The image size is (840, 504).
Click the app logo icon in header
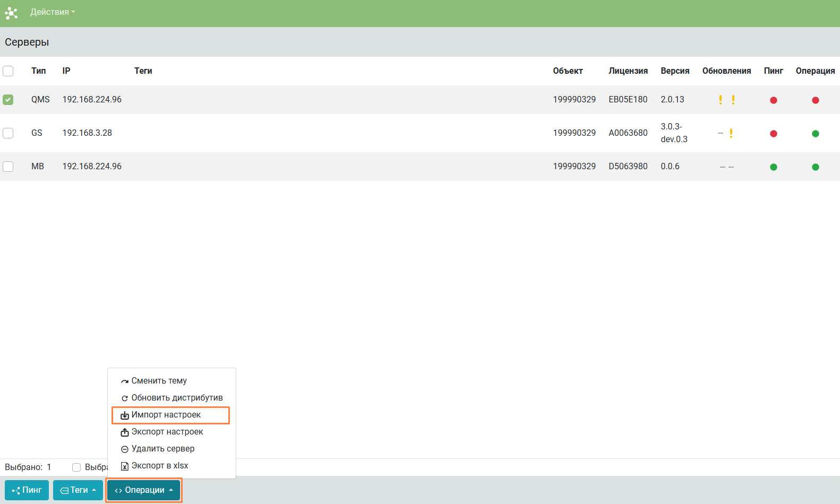[x=11, y=13]
